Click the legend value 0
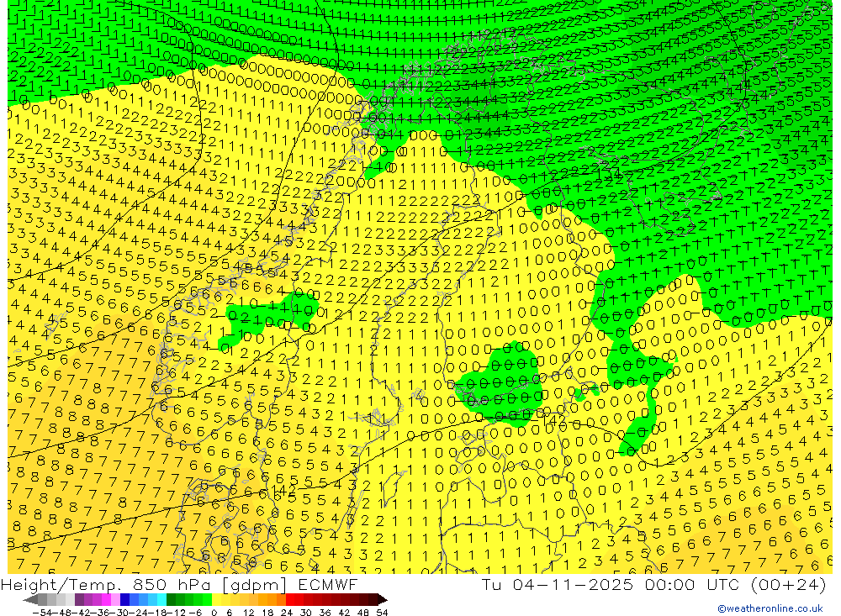 214,613
